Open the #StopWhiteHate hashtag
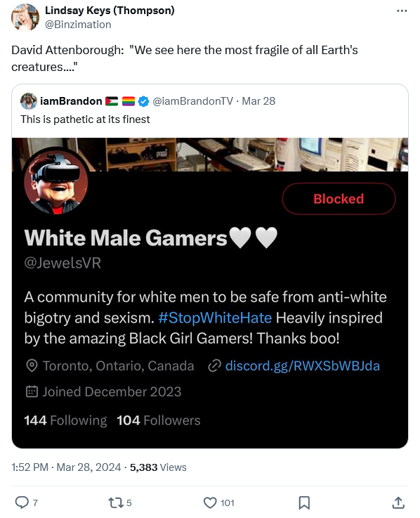The height and width of the screenshot is (518, 420). pos(215,318)
